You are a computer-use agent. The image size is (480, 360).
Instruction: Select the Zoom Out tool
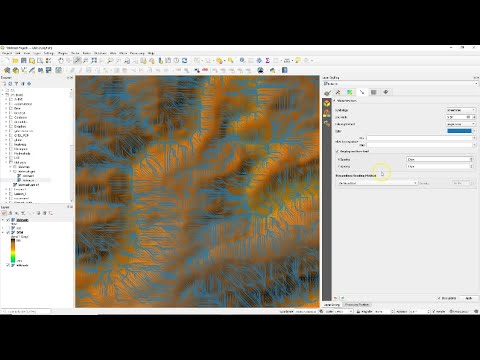coord(85,61)
